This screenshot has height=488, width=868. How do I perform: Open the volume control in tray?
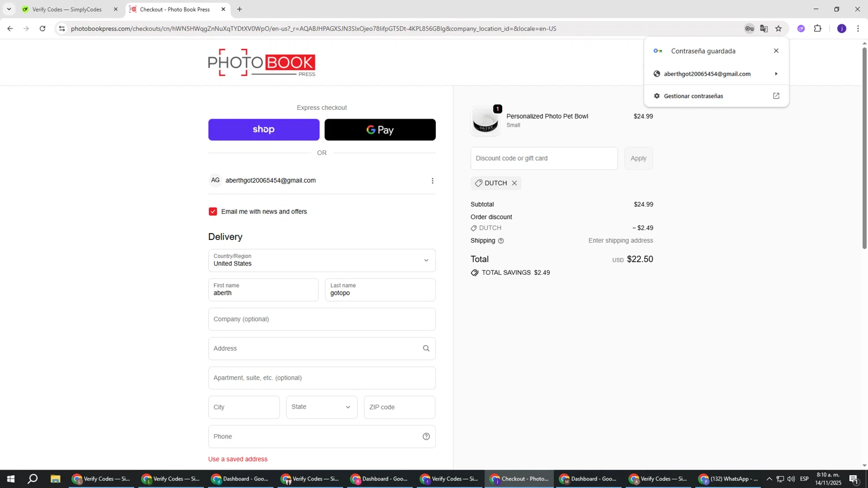tap(791, 479)
